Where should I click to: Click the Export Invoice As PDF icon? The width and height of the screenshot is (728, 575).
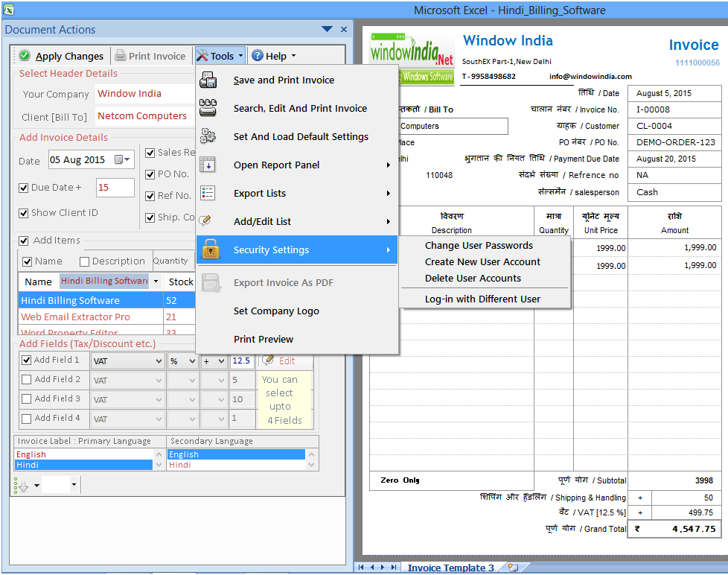tap(211, 283)
